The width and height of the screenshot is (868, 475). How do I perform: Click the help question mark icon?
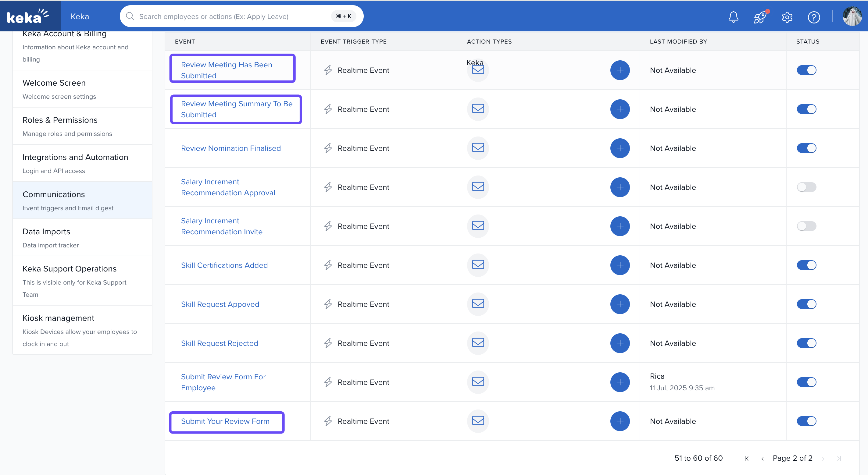click(813, 17)
